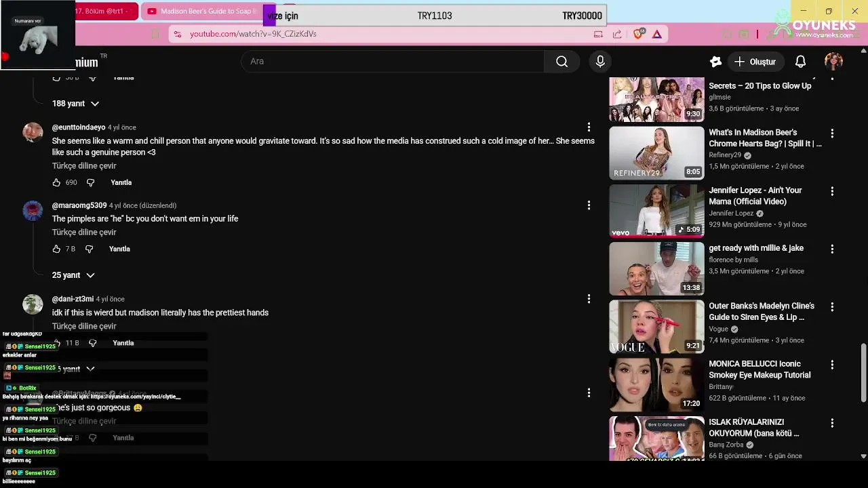Activate voice search microphone icon
Viewport: 868px width, 488px height.
pos(600,62)
